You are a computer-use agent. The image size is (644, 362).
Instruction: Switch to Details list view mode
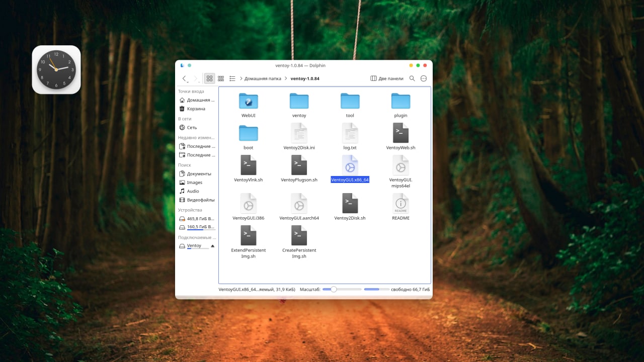(x=232, y=78)
